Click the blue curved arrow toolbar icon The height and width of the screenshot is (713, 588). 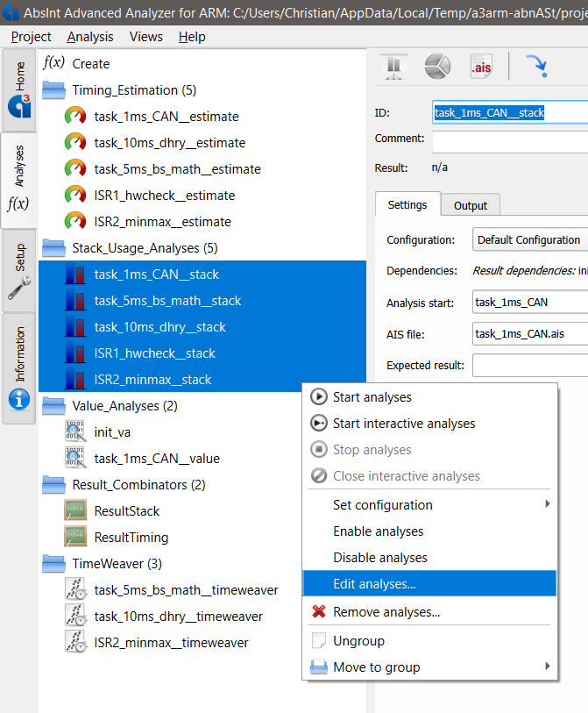coord(537,67)
